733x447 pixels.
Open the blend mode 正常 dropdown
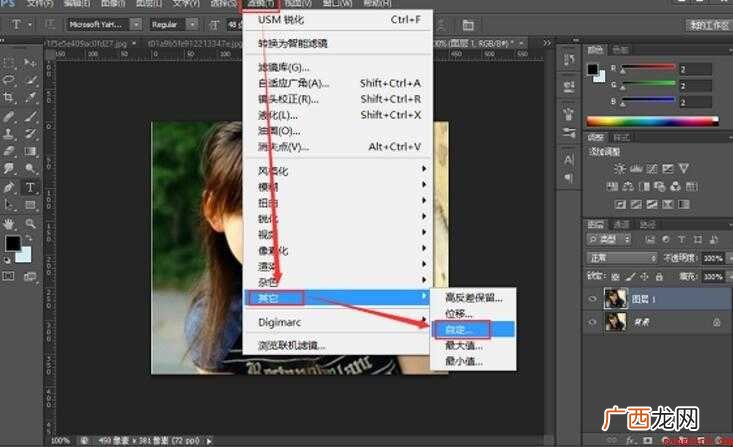(621, 258)
